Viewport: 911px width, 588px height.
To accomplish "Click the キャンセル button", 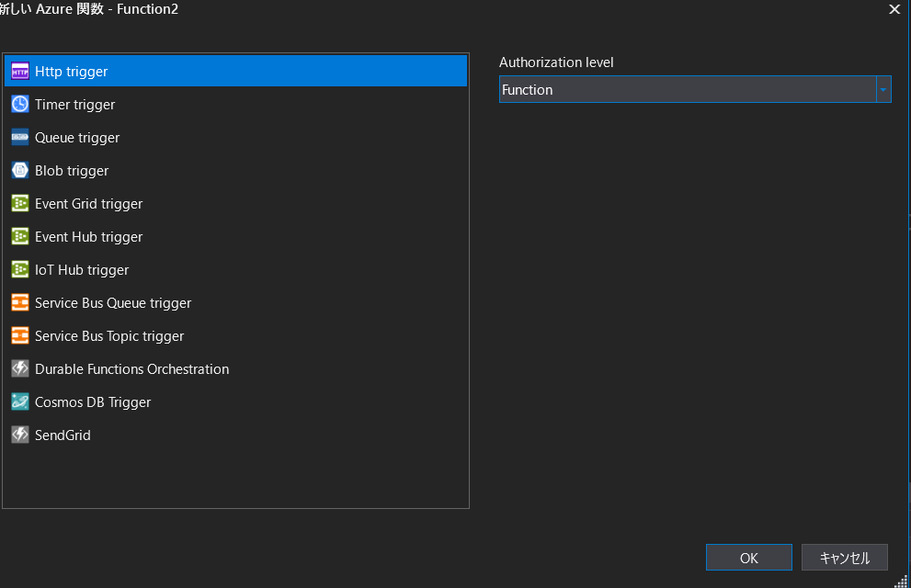I will (x=845, y=558).
